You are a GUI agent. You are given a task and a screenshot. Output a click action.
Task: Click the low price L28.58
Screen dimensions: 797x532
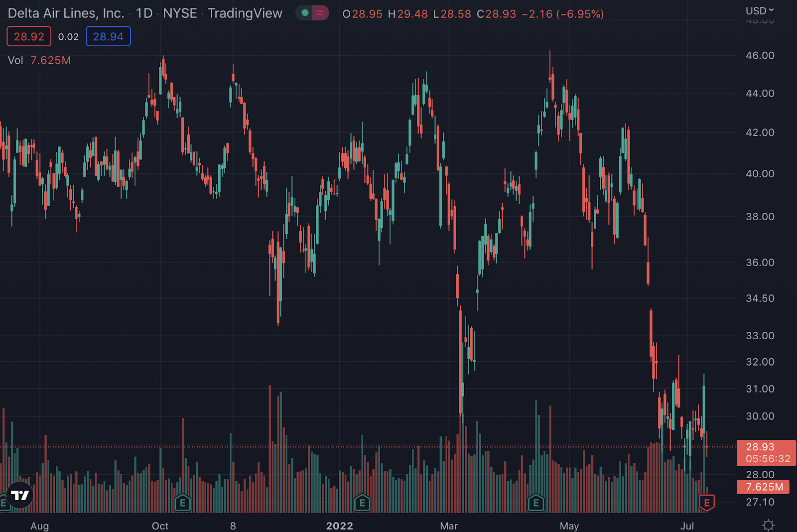point(452,14)
